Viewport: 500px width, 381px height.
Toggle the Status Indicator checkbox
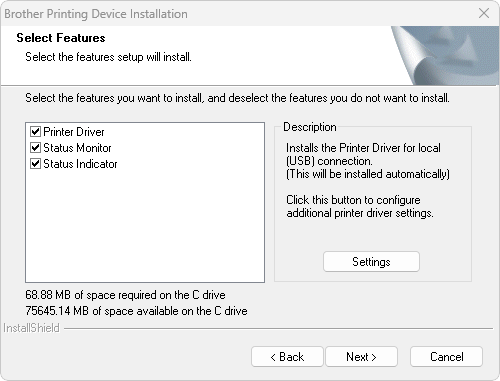tap(35, 164)
